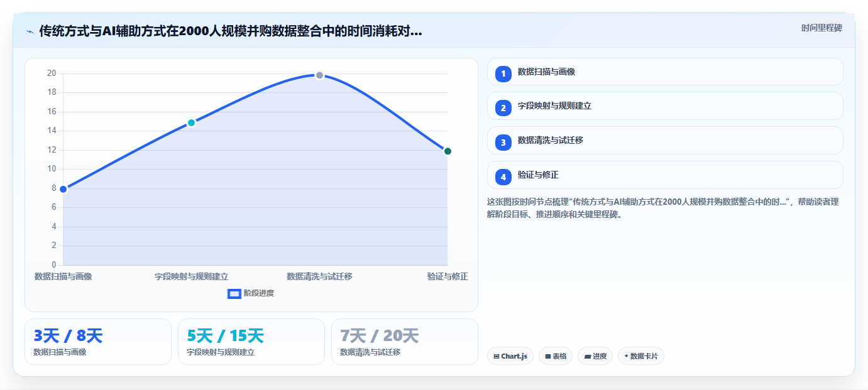Click the description paragraph below the milestones
The height and width of the screenshot is (390, 868).
point(663,208)
